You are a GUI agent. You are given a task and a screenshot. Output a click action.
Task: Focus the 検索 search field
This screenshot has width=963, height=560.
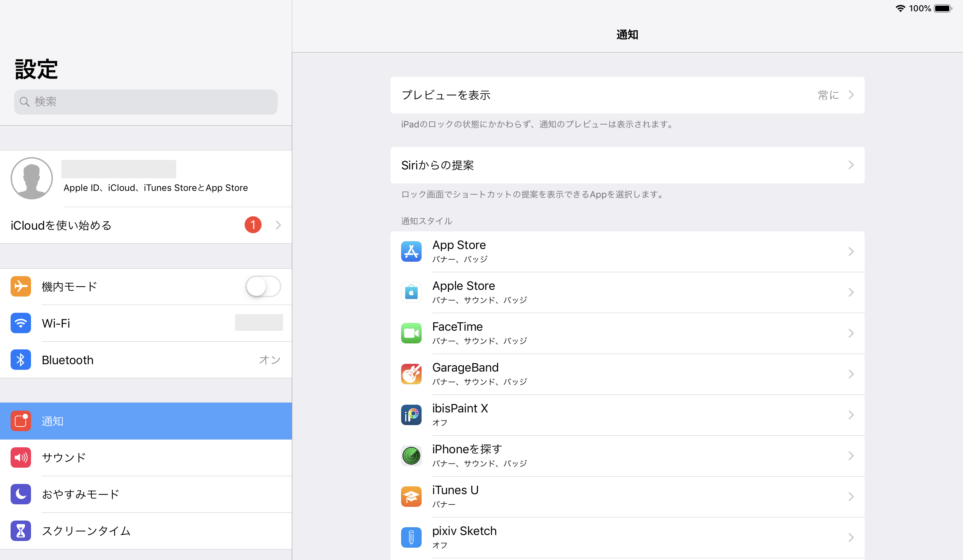click(x=146, y=102)
